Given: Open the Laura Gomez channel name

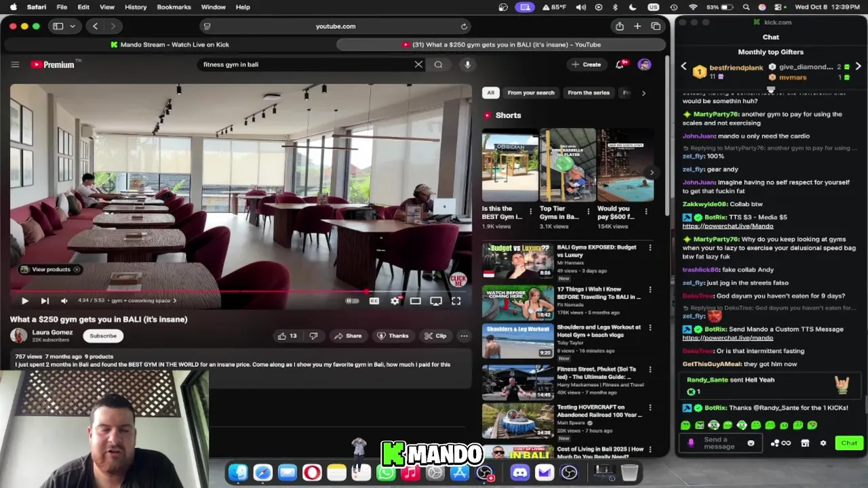Looking at the screenshot, I should pyautogui.click(x=52, y=332).
